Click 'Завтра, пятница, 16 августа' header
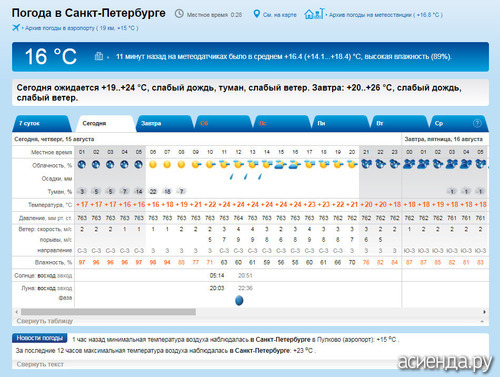Viewport: 500px width, 377px height. 443,139
